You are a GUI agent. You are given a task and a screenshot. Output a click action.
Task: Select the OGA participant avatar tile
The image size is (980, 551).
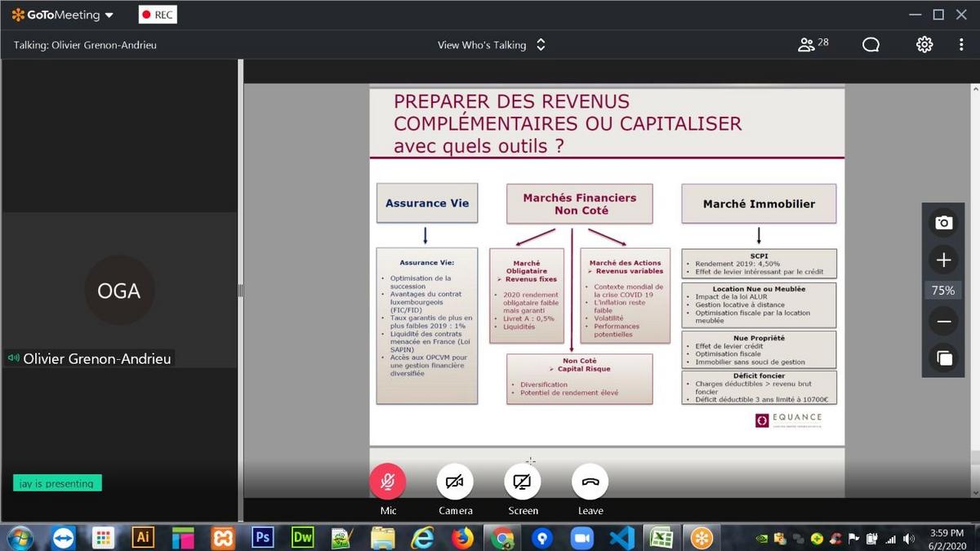(x=119, y=291)
